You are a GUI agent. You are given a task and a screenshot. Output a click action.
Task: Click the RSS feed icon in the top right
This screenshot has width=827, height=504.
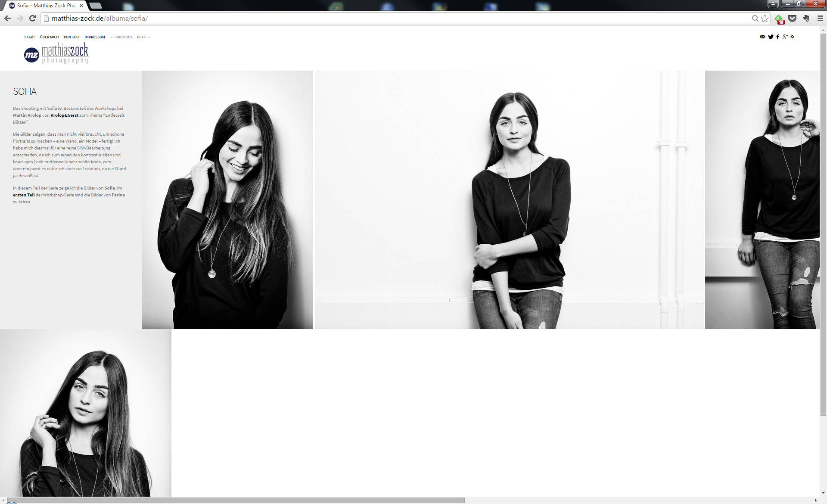point(792,37)
